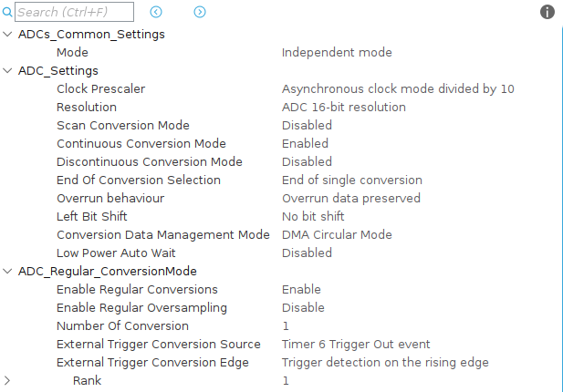The height and width of the screenshot is (392, 563).
Task: Collapse the ADC_Regular_ConversionMode group
Action: (8, 272)
